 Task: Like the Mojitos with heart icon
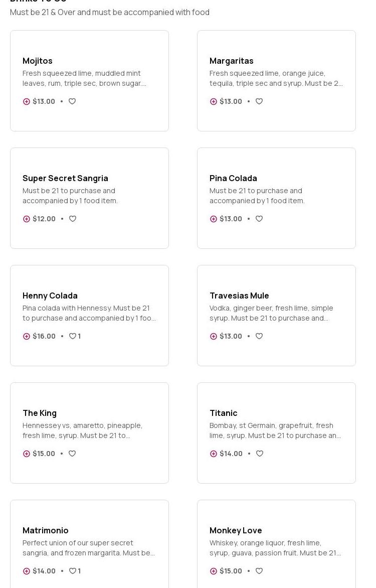point(72,101)
